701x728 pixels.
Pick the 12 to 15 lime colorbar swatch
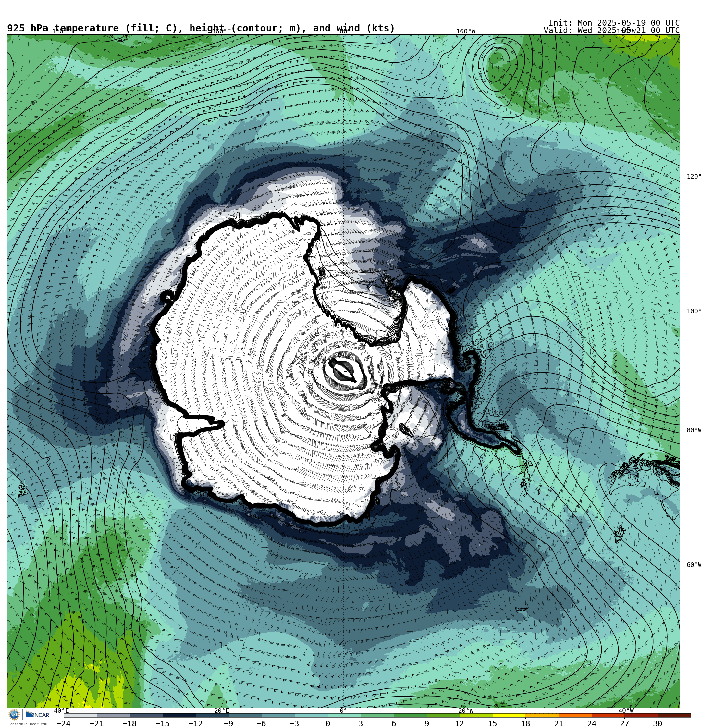(476, 715)
